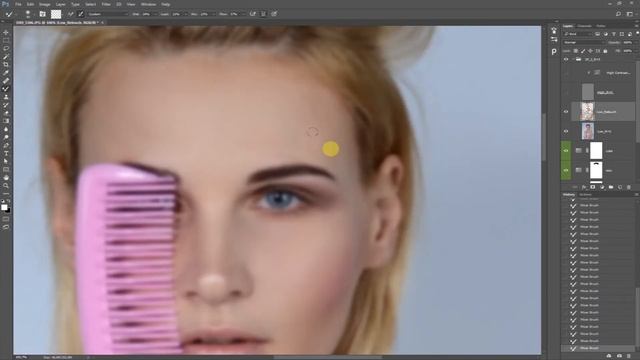Image resolution: width=640 pixels, height=360 pixels.
Task: Show the hidden High Contrast layer
Action: [x=566, y=73]
